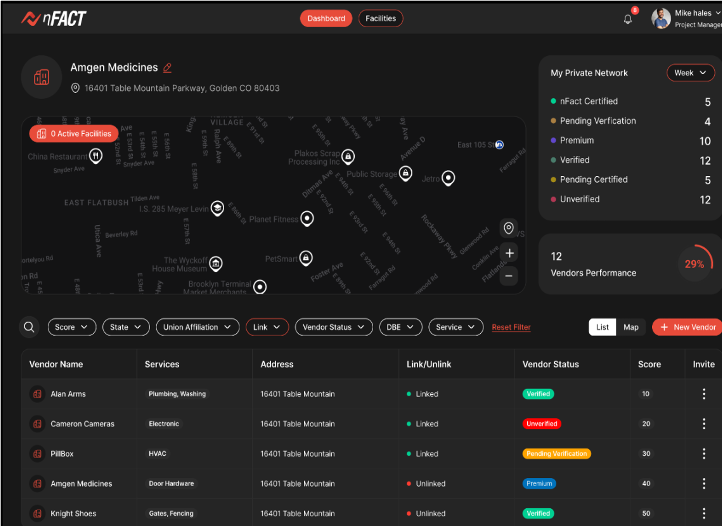Zoom out on the map

pos(509,276)
